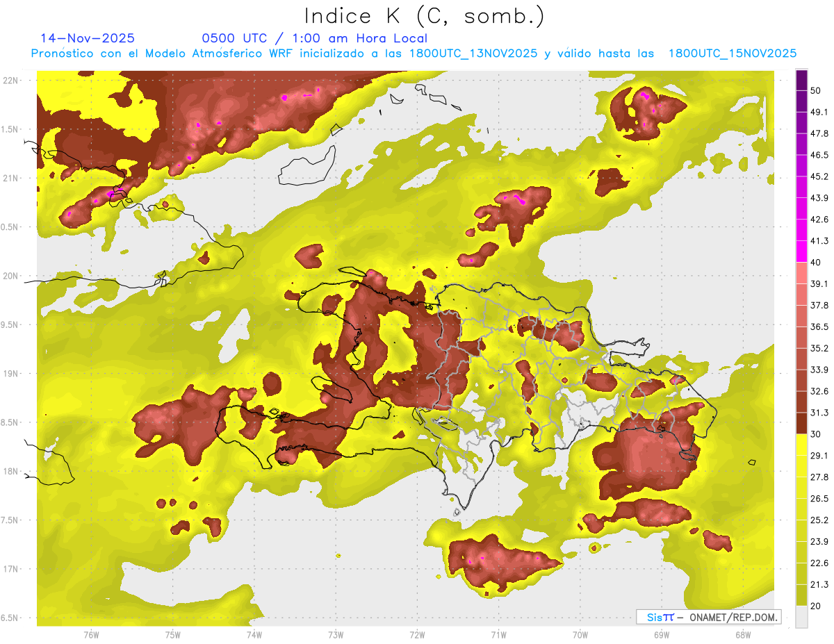Viewport: 834px width, 644px height.
Task: Click the '70W' longitude label
Action: (x=580, y=634)
